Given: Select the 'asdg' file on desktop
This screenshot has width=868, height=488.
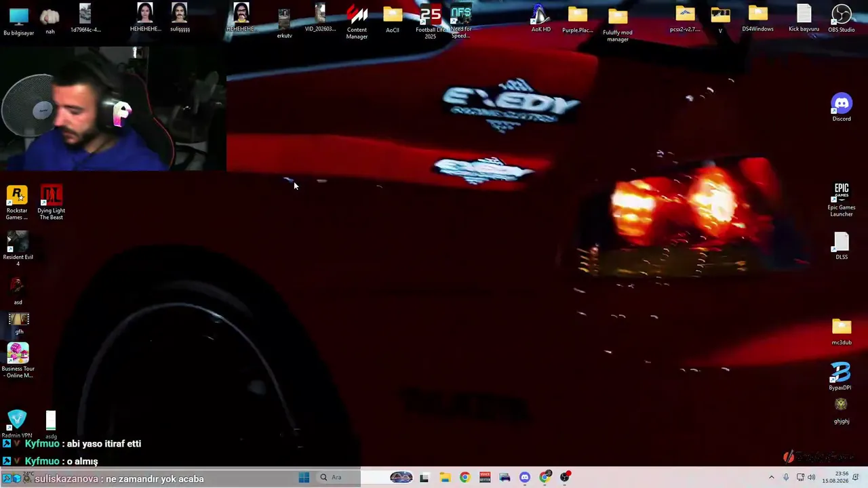Looking at the screenshot, I should click(x=51, y=425).
